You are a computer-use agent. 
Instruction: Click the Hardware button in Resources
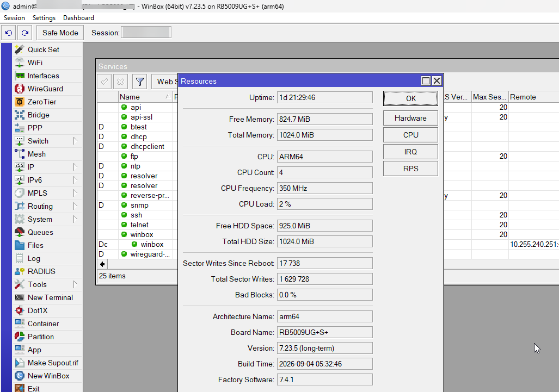click(410, 118)
